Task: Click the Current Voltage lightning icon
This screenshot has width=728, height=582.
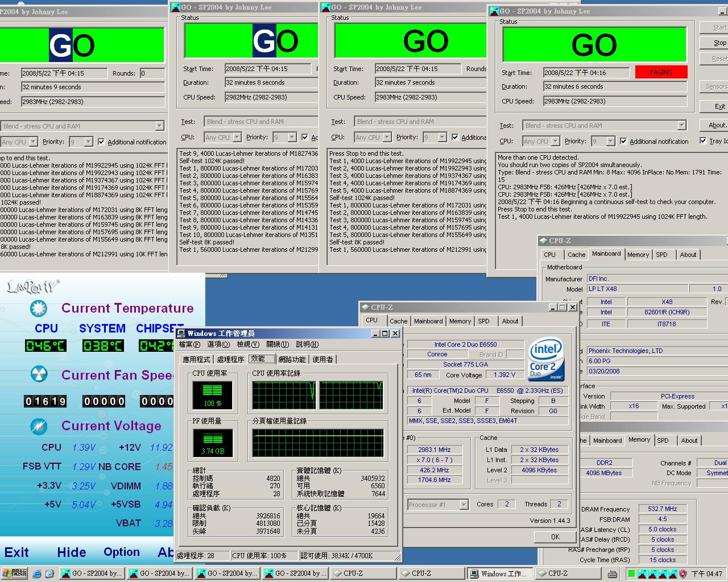Action: [39, 426]
